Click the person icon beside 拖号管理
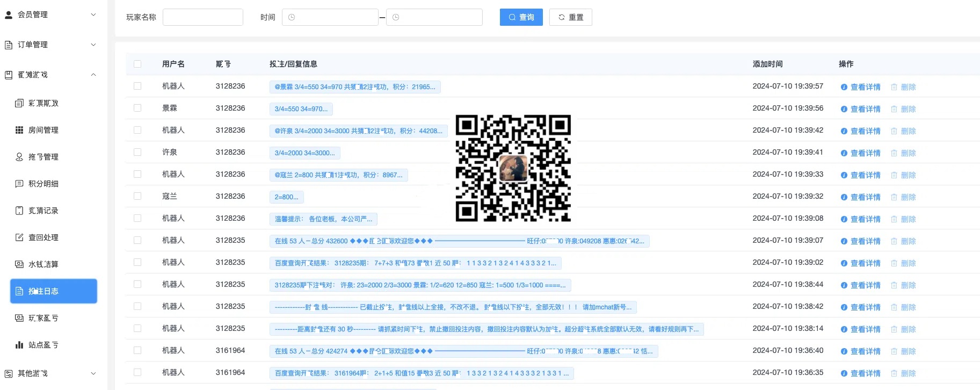Image resolution: width=980 pixels, height=390 pixels. [x=19, y=157]
